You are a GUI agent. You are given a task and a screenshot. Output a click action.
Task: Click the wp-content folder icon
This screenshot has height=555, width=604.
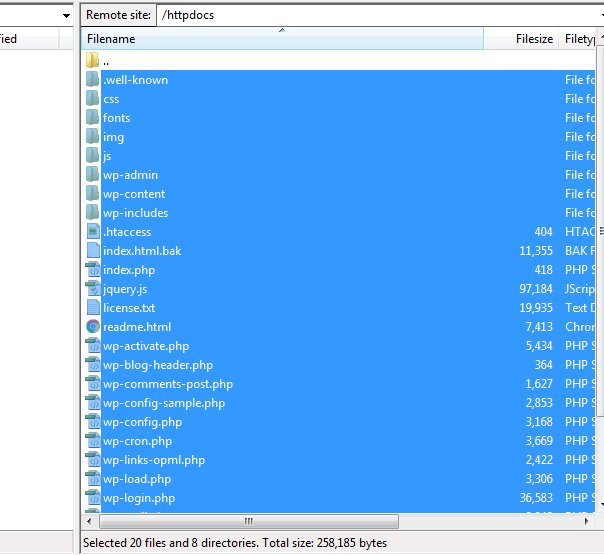coord(92,194)
